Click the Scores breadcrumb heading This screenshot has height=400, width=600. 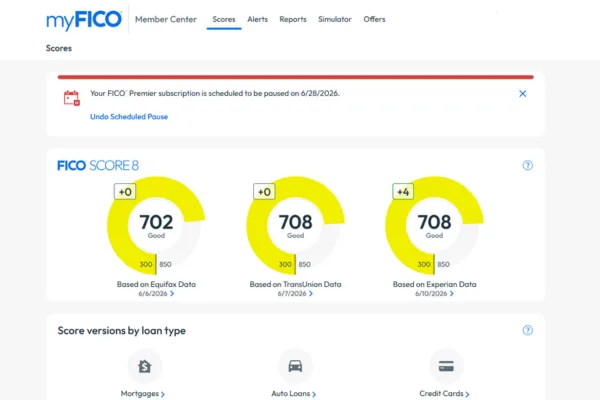coord(59,48)
